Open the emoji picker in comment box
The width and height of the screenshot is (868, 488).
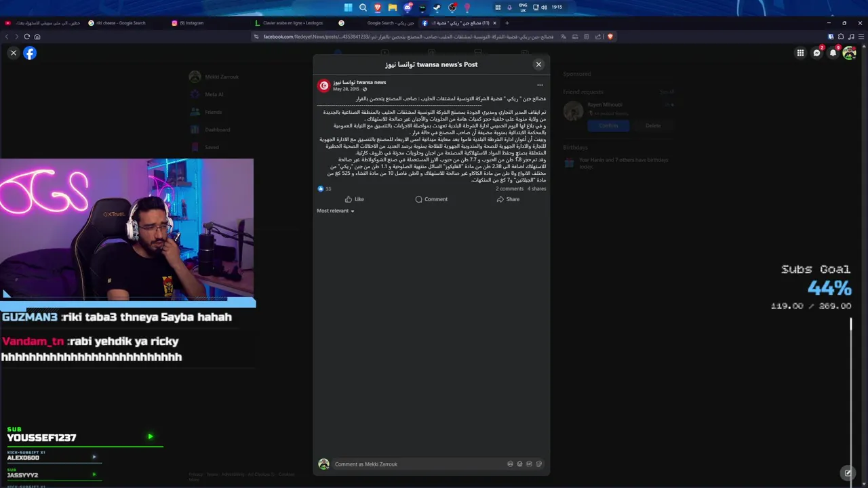click(x=519, y=464)
